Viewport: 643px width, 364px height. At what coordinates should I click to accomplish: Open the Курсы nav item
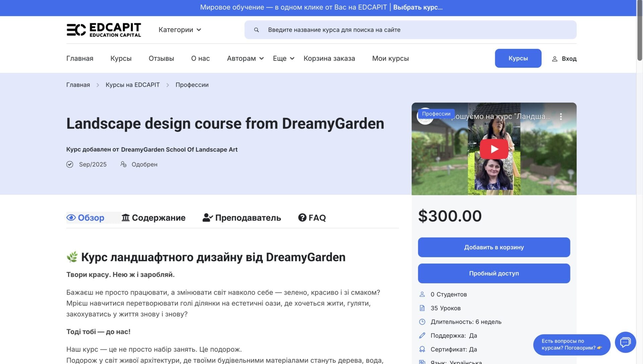coord(121,59)
